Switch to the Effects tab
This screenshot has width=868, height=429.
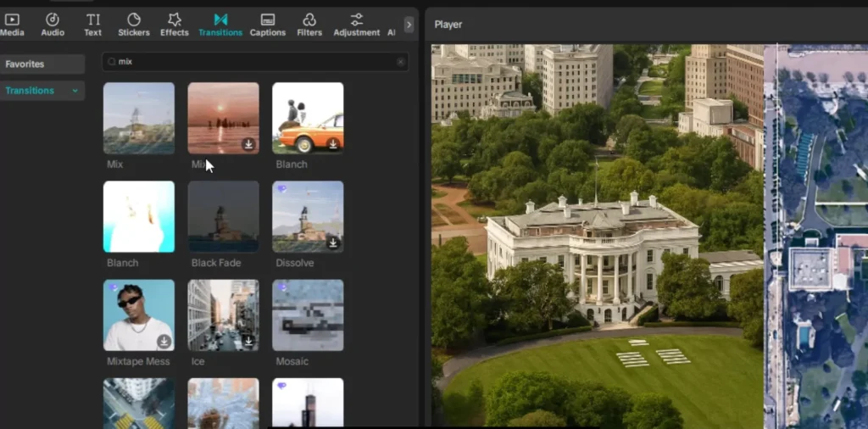pos(175,25)
